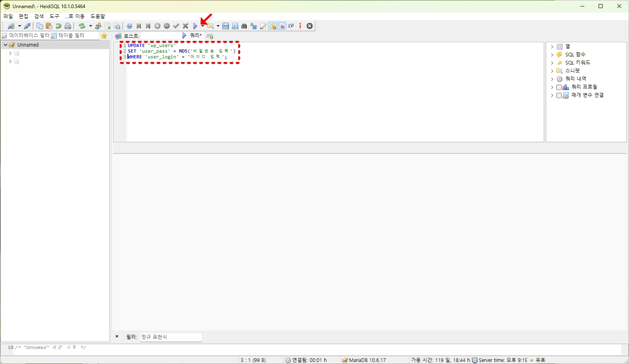The height and width of the screenshot is (364, 629).
Task: Open the 검색 menu
Action: (39, 16)
